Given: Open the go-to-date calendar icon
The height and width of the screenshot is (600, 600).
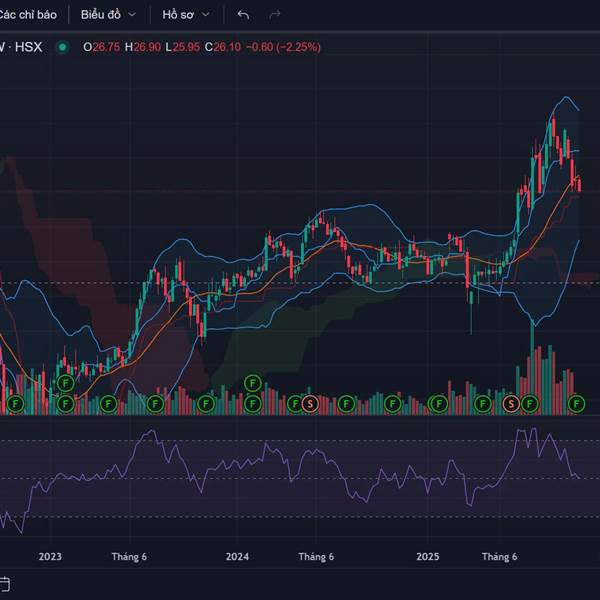Looking at the screenshot, I should pos(5,583).
